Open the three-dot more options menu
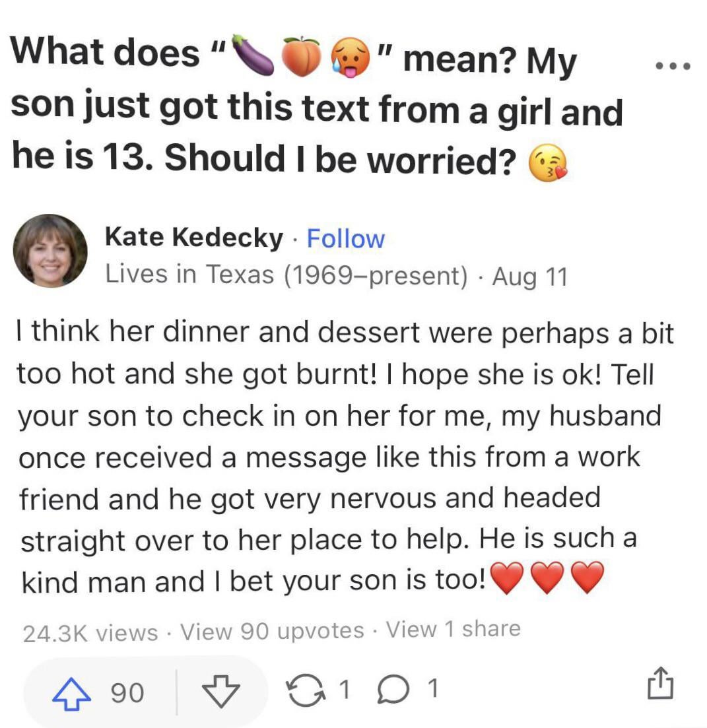Image resolution: width=707 pixels, height=728 pixels. (x=672, y=65)
